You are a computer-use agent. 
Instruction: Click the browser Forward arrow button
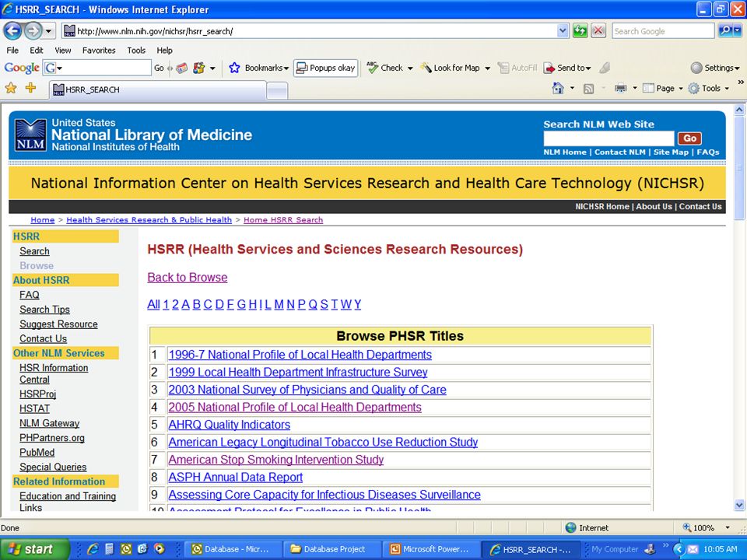pos(33,31)
